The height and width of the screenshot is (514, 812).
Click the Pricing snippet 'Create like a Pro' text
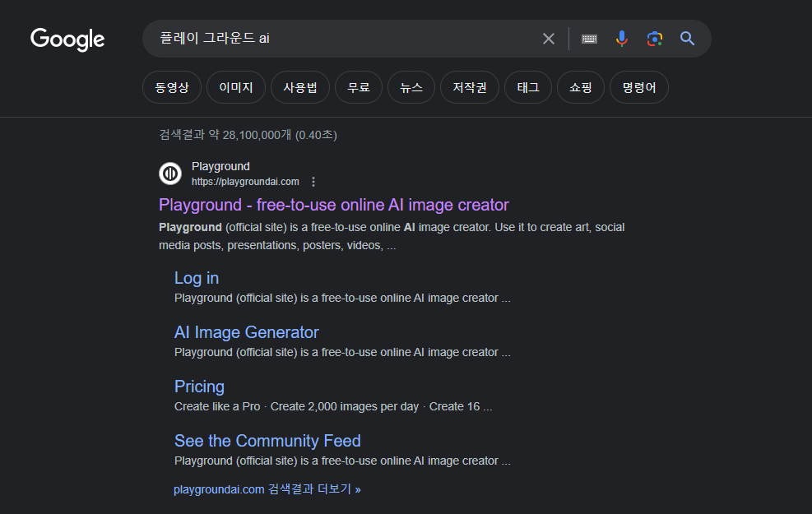[217, 407]
